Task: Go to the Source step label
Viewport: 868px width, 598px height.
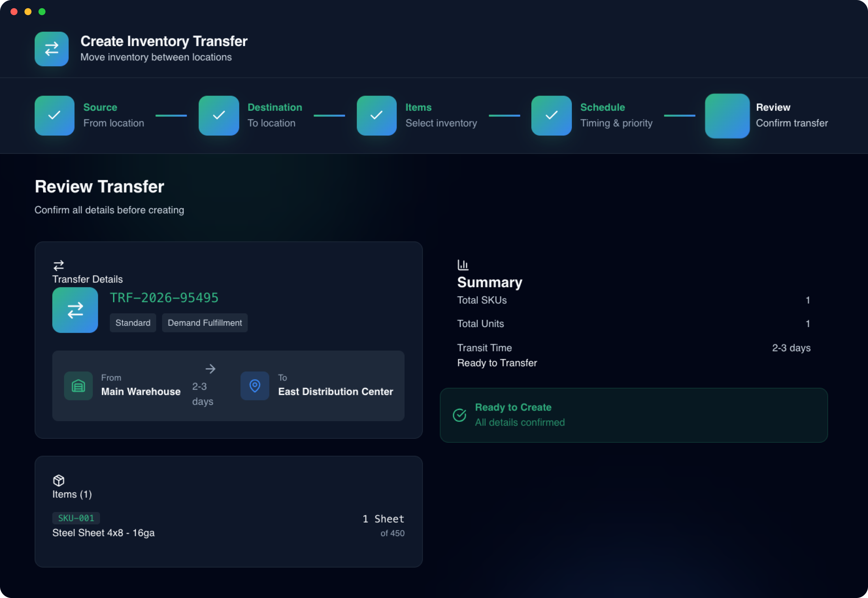Action: [x=100, y=107]
